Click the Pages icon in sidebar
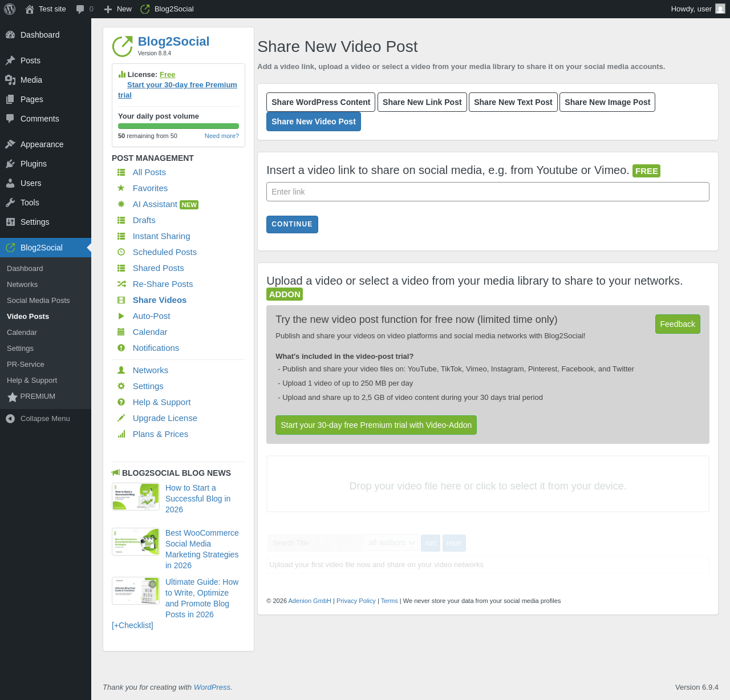Image resolution: width=730 pixels, height=700 pixels. (10, 99)
